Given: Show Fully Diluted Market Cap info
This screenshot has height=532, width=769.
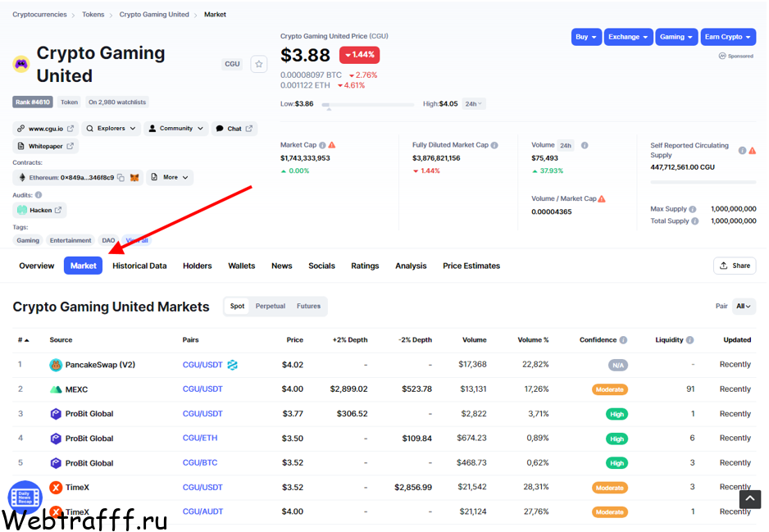Looking at the screenshot, I should click(x=494, y=145).
